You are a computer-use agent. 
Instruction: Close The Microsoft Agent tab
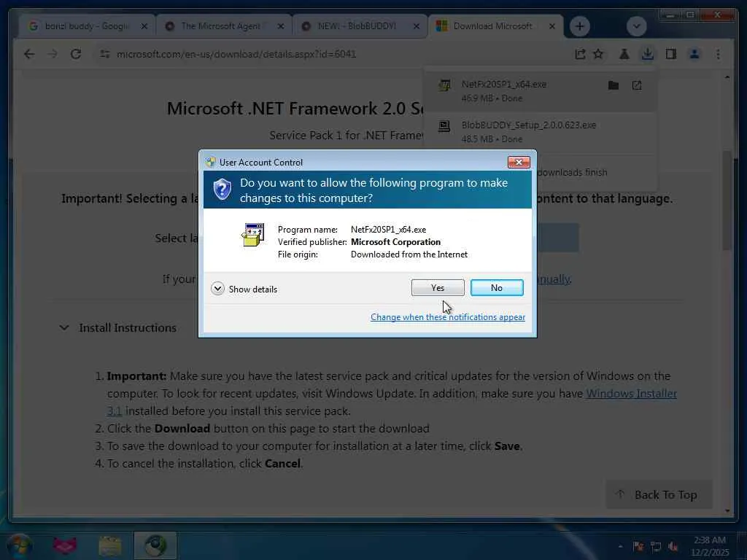[x=281, y=26]
